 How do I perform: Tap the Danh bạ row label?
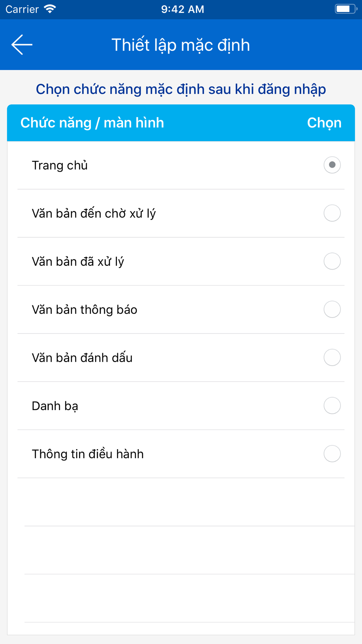[55, 406]
